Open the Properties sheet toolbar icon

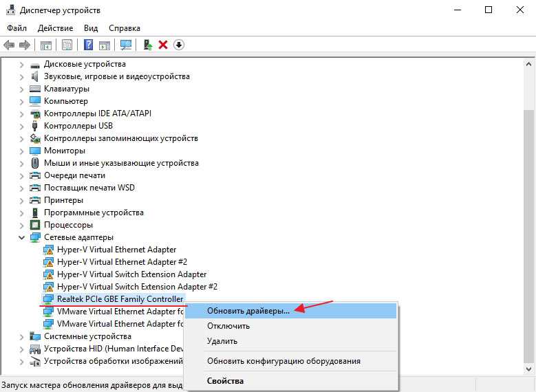coord(67,45)
